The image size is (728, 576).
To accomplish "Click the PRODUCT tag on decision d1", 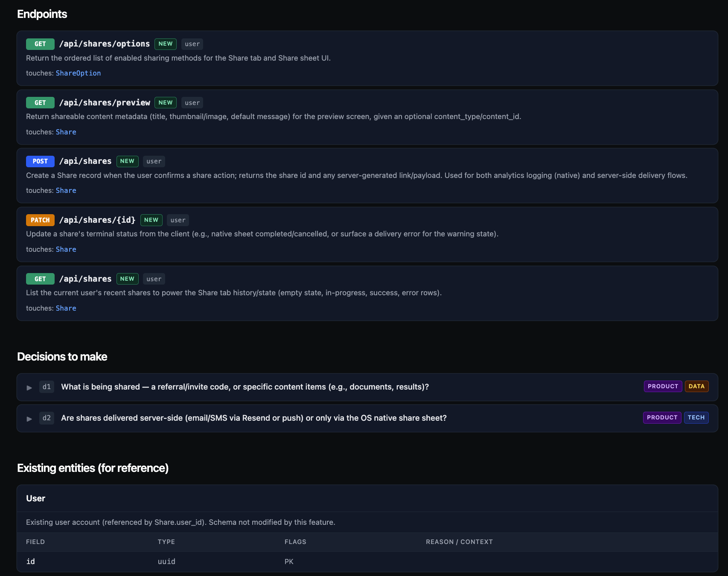I will click(663, 386).
